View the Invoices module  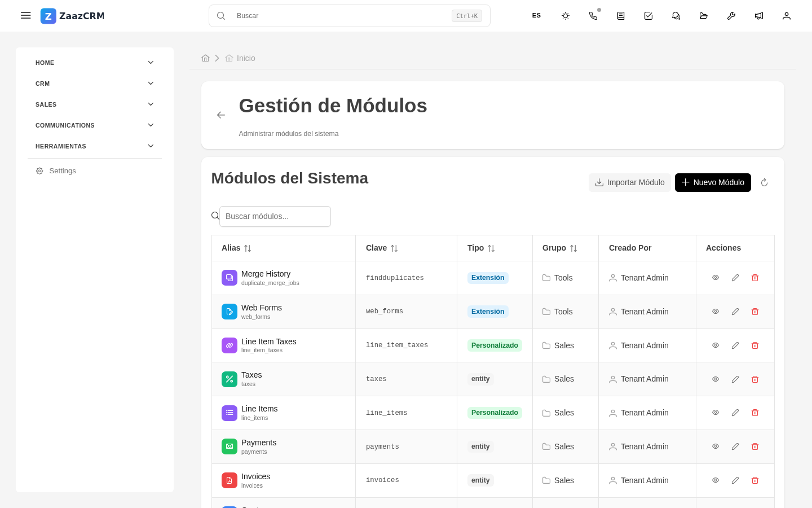(716, 480)
